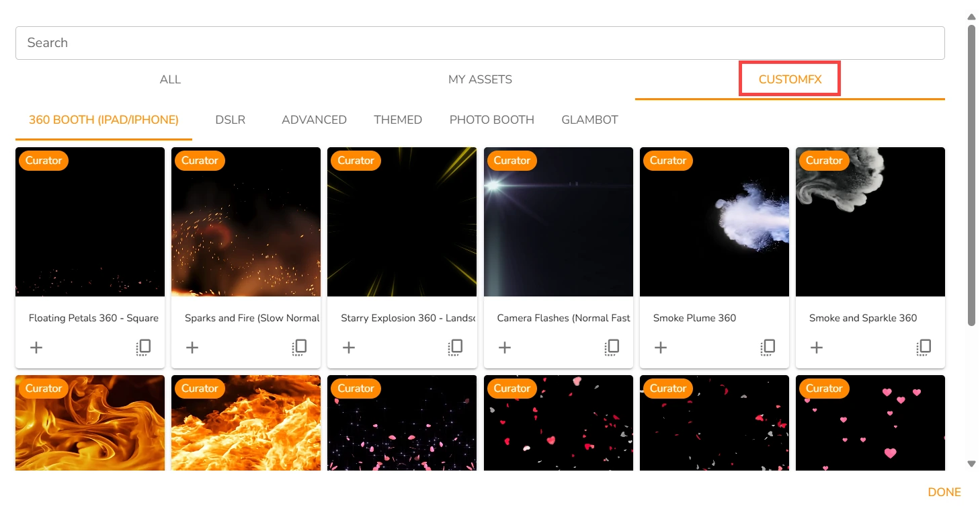Add Smoke and Sparkle 360 with plus icon

tap(817, 348)
